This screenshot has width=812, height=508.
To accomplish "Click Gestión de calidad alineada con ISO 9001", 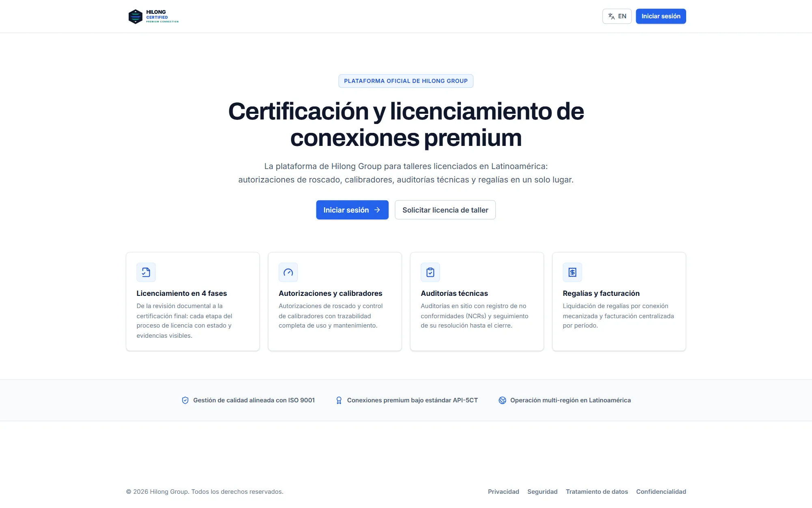I will click(x=254, y=400).
